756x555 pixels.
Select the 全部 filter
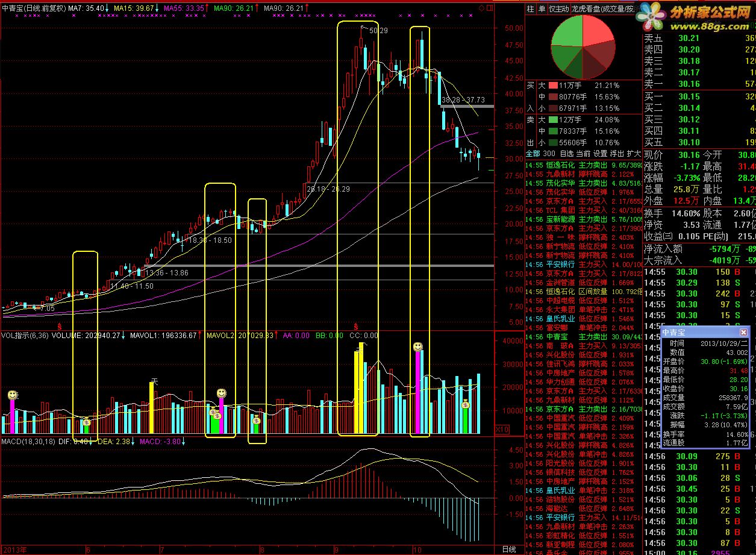pyautogui.click(x=533, y=153)
